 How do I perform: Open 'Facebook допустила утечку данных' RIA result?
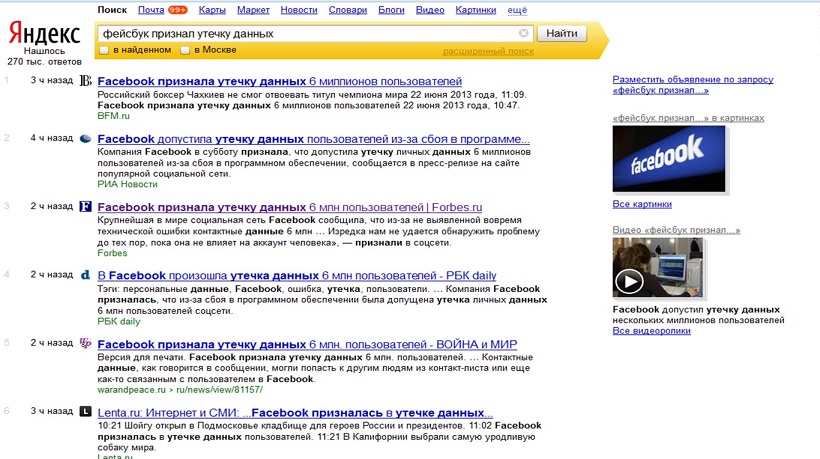click(314, 139)
